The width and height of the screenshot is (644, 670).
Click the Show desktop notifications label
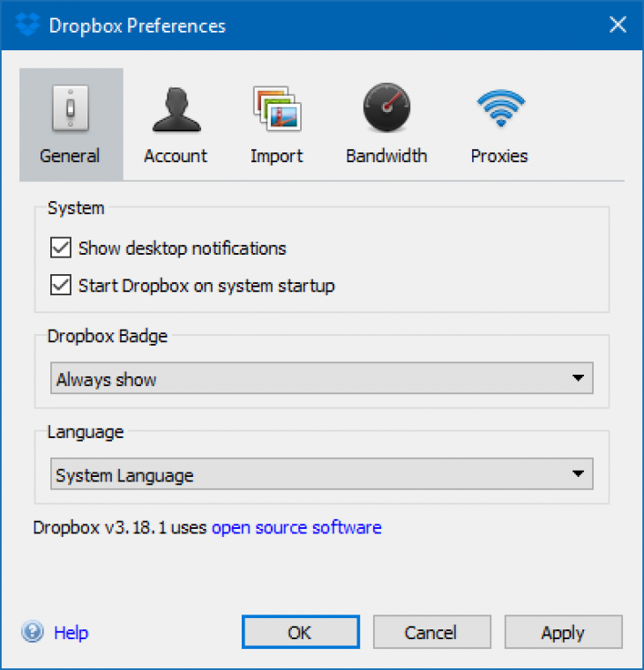tap(182, 249)
